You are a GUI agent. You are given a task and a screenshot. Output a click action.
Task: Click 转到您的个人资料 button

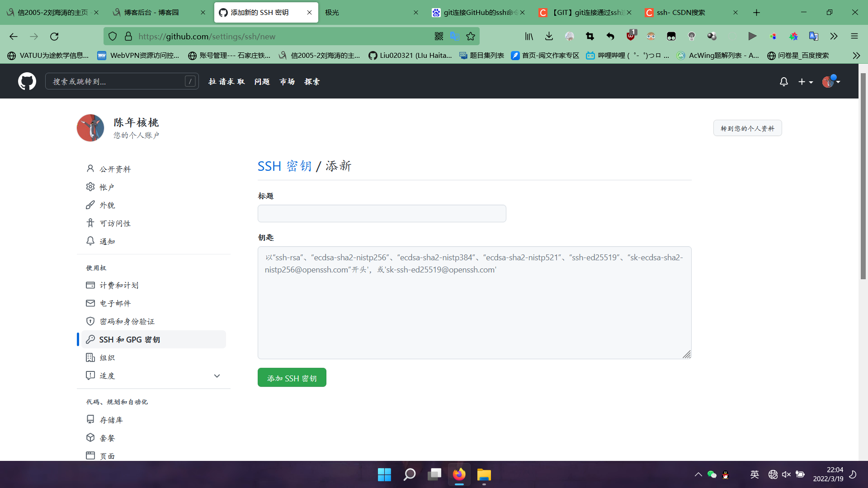click(747, 128)
